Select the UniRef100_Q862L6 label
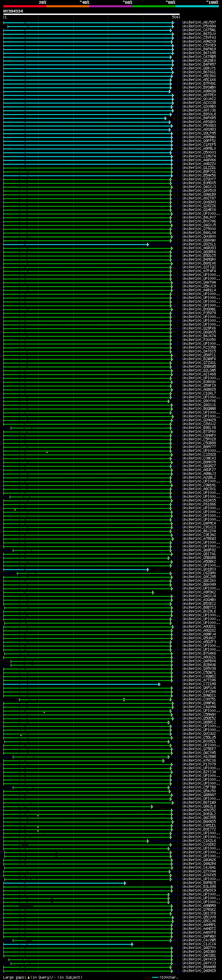This screenshot has width=222, height=980. 199,807
